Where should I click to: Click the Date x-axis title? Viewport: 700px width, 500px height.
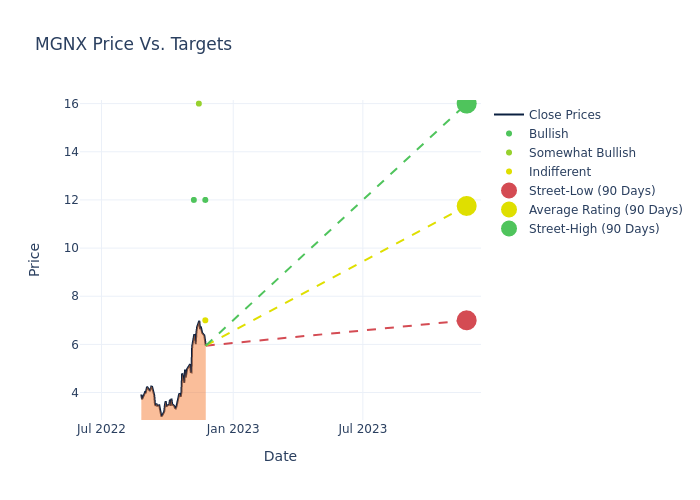(280, 456)
